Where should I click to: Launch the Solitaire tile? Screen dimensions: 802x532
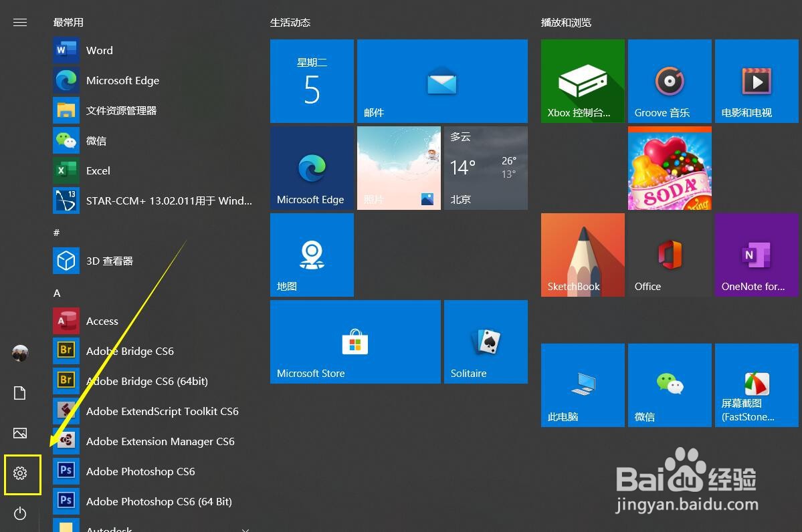pyautogui.click(x=486, y=342)
